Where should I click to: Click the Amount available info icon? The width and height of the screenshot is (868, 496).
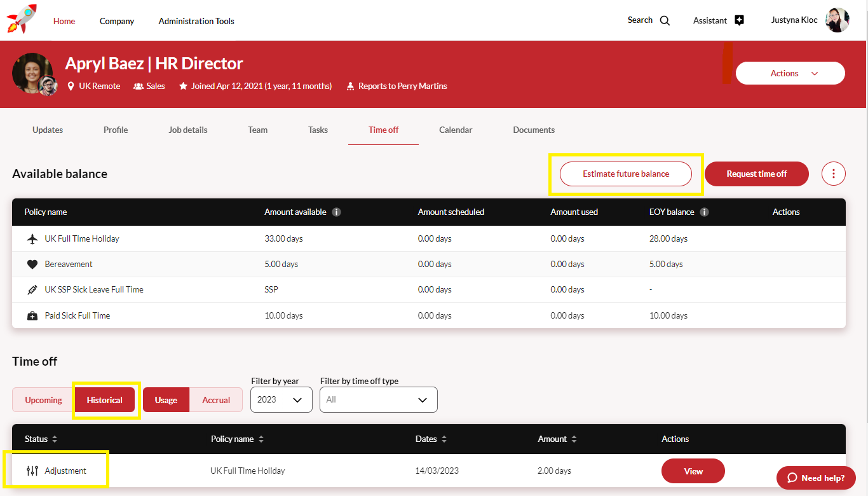coord(337,212)
